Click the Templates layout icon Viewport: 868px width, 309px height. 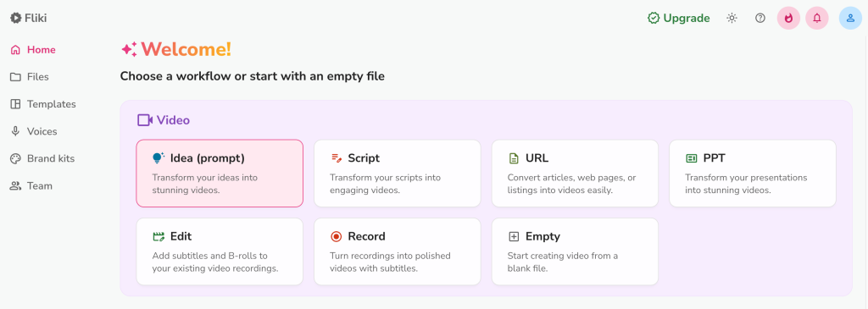tap(15, 104)
